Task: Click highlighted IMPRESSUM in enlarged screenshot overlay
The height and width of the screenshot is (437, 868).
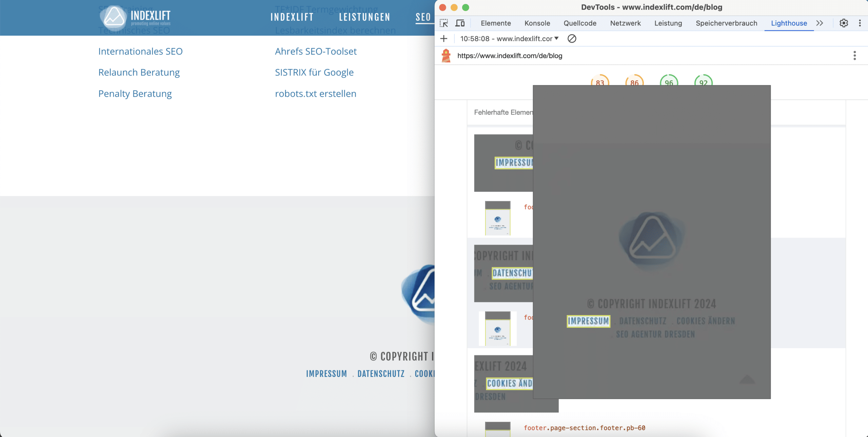Action: coord(588,321)
